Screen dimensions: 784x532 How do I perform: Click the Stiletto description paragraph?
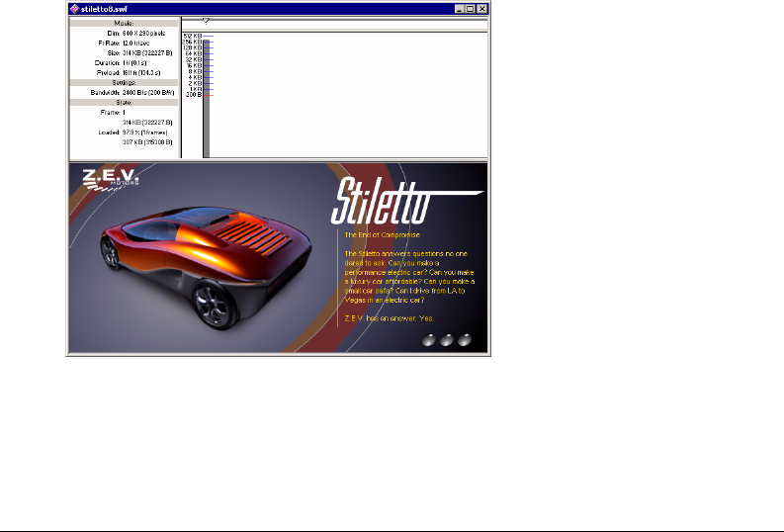pyautogui.click(x=409, y=277)
